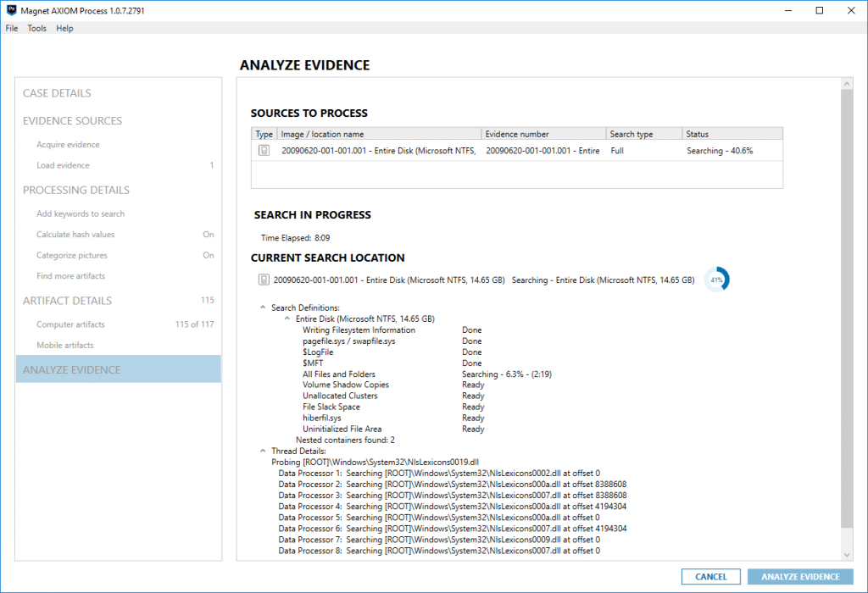Click the 'Full' search type cell
This screenshot has width=868, height=593.
point(617,151)
